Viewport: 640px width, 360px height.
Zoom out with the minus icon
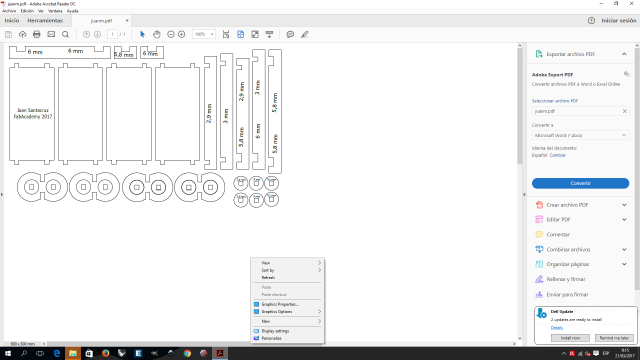171,35
